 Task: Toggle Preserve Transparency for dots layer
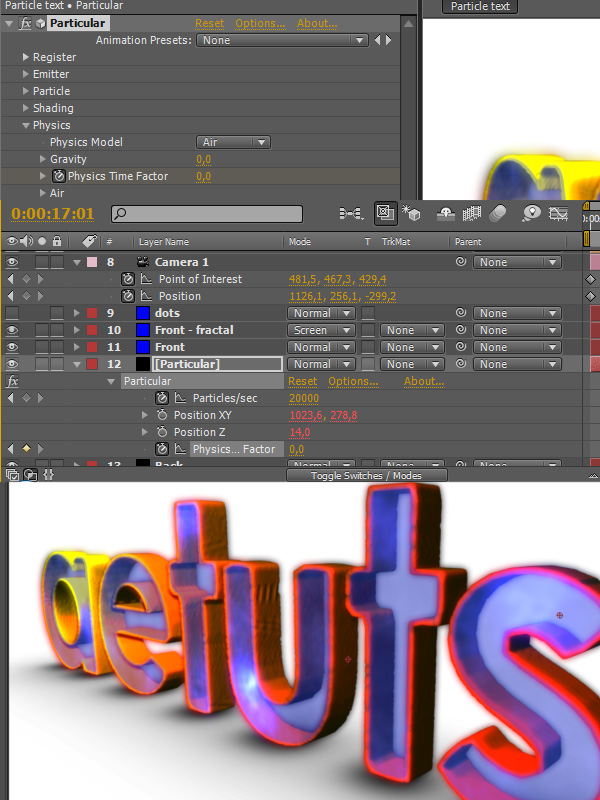(x=368, y=313)
